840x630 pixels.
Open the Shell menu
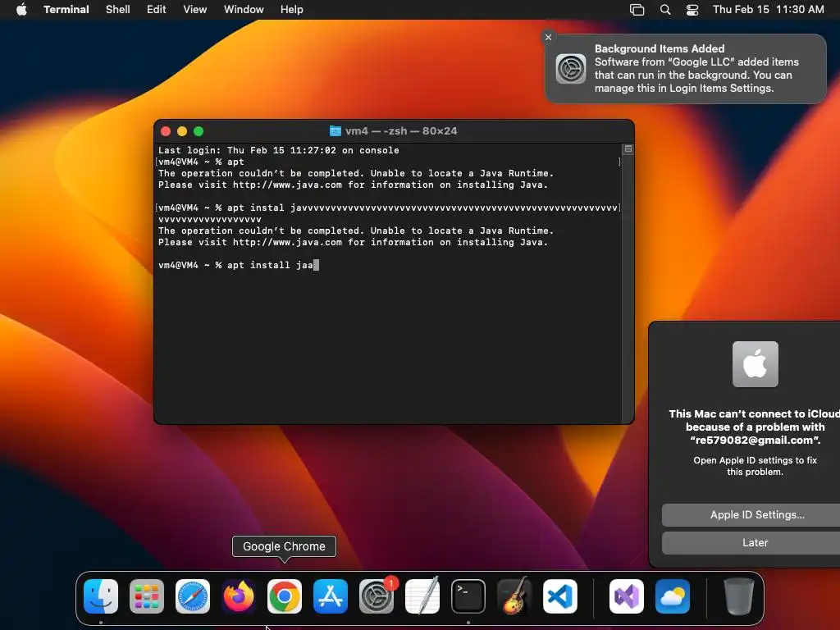pos(118,9)
